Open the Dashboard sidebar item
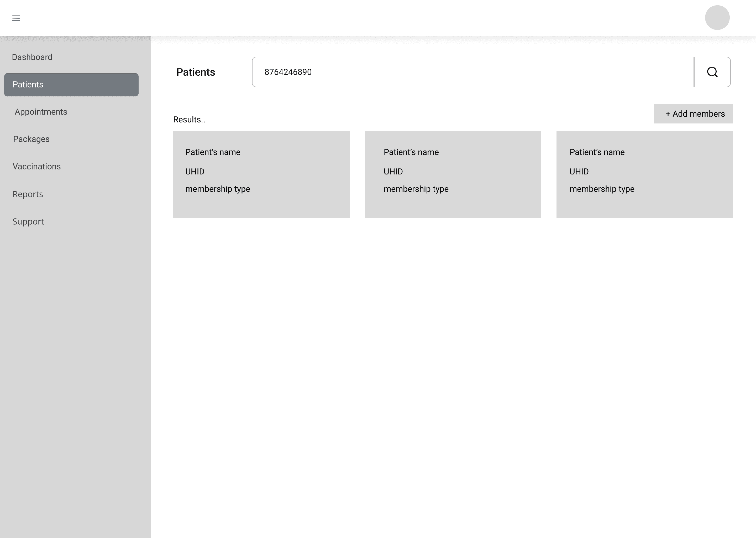This screenshot has width=756, height=538. [x=32, y=57]
